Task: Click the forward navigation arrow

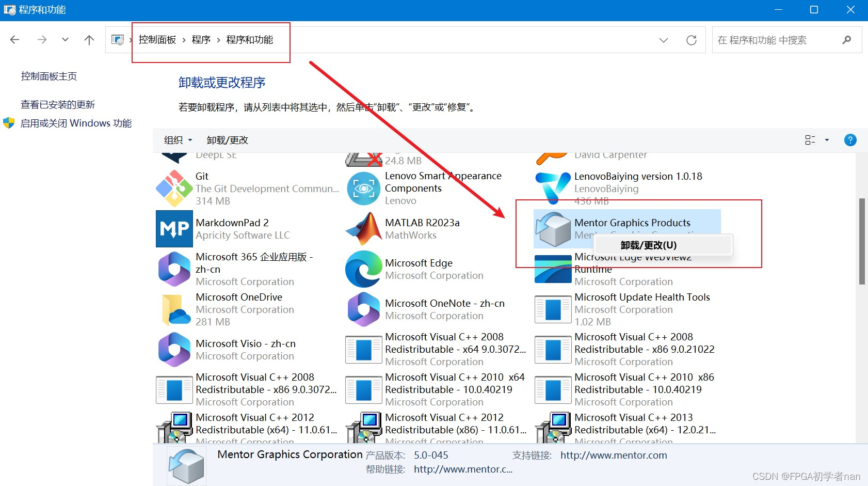Action: click(42, 40)
